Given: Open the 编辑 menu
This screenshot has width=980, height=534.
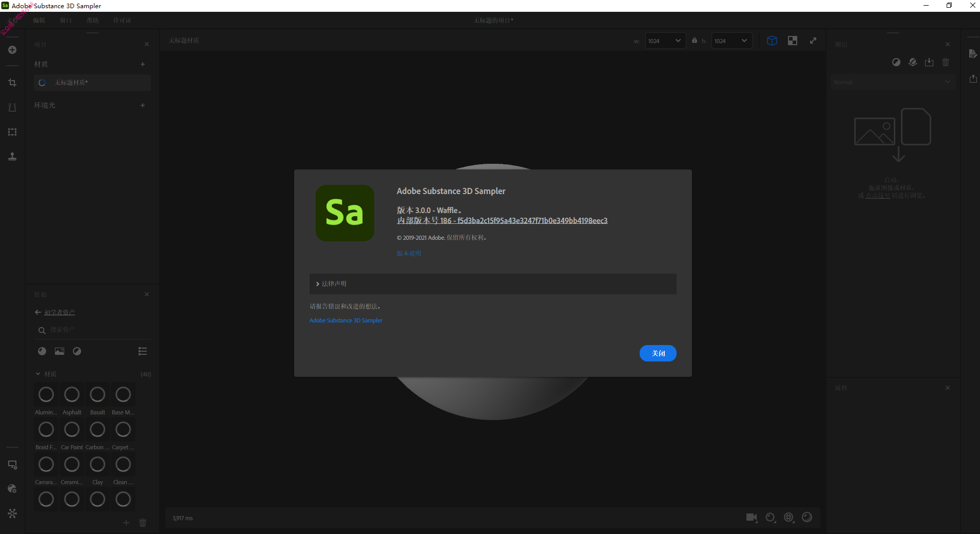Looking at the screenshot, I should click(x=39, y=21).
